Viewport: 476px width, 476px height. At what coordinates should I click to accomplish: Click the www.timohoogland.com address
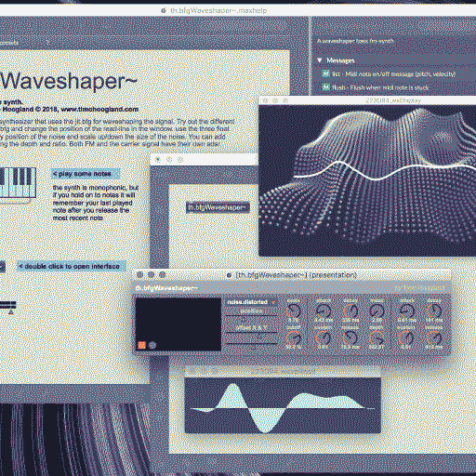(99, 110)
